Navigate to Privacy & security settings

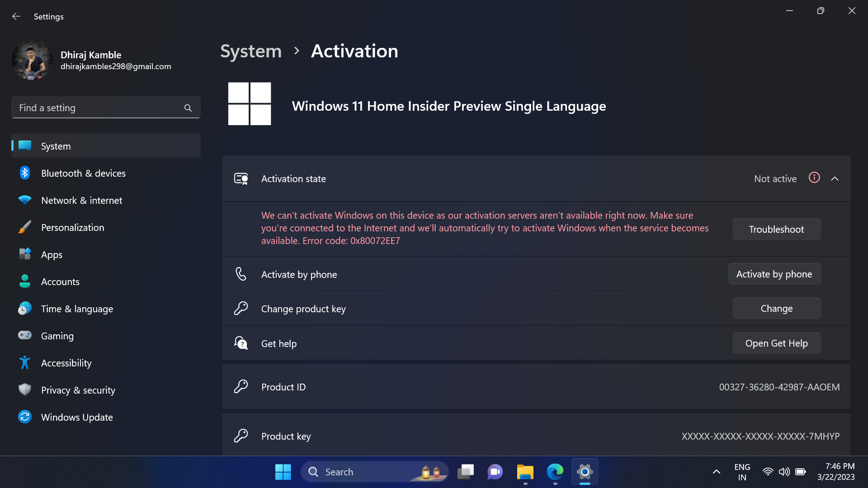(x=106, y=390)
